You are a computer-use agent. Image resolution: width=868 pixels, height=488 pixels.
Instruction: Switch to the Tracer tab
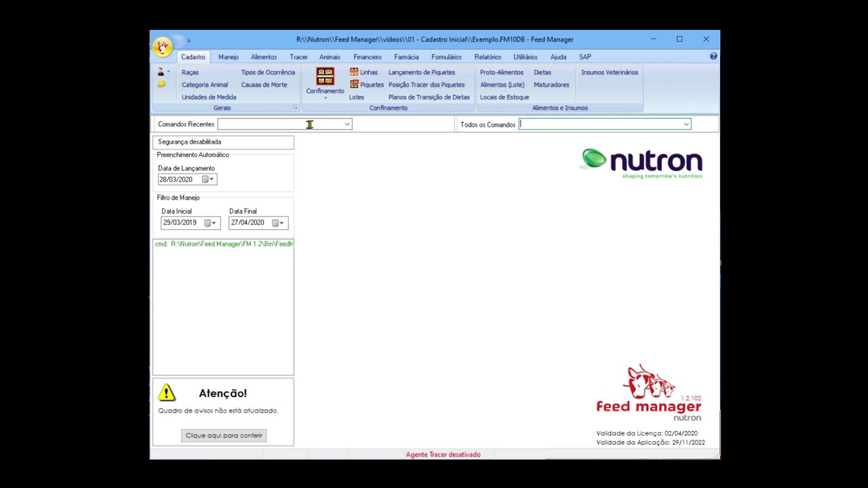298,57
